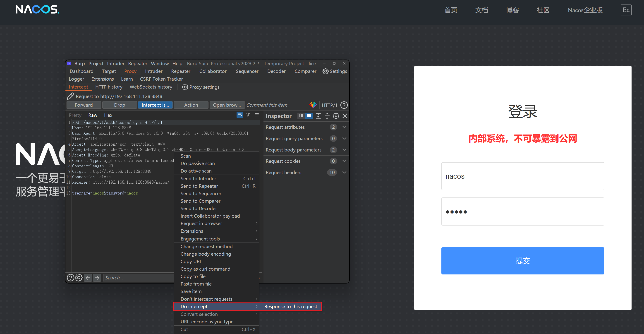Close the Inspector panel

click(345, 116)
